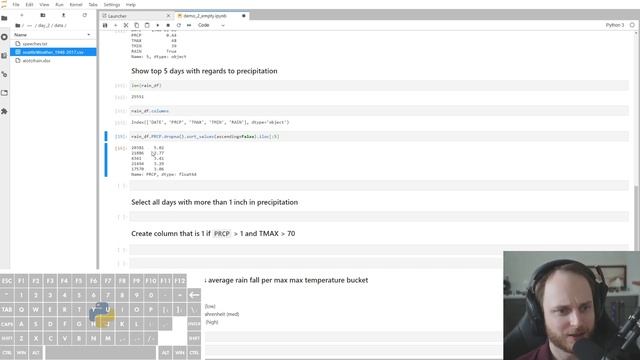Open the Commands palette sidebar tab
Screen dimensions: 640x360
click(4, 56)
